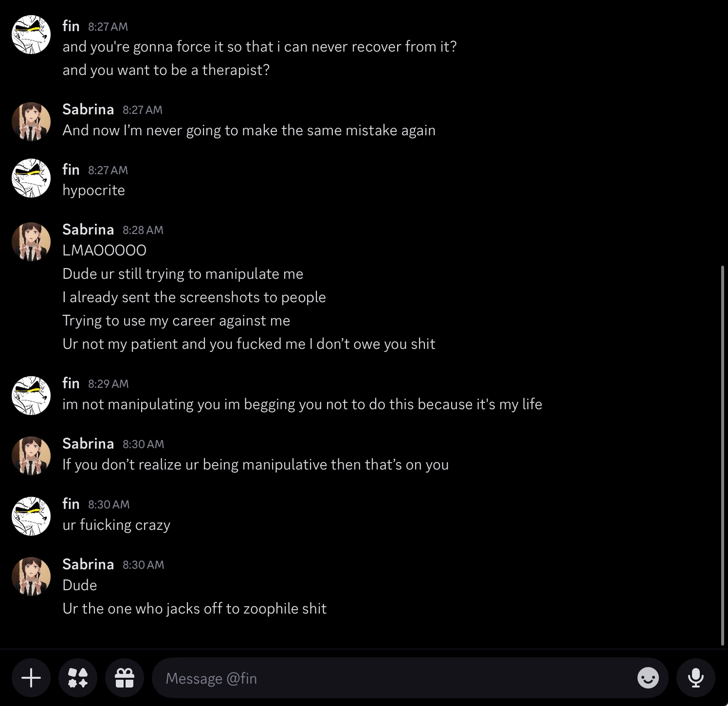The image size is (728, 706).
Task: Open fin's avatar on the 8:29 AM message
Action: pos(31,396)
